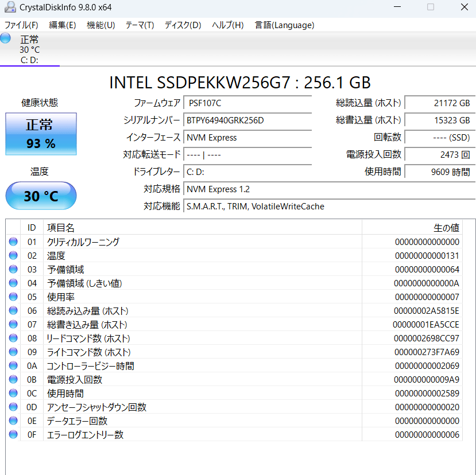Expand the 言語(Language) menu

(284, 25)
